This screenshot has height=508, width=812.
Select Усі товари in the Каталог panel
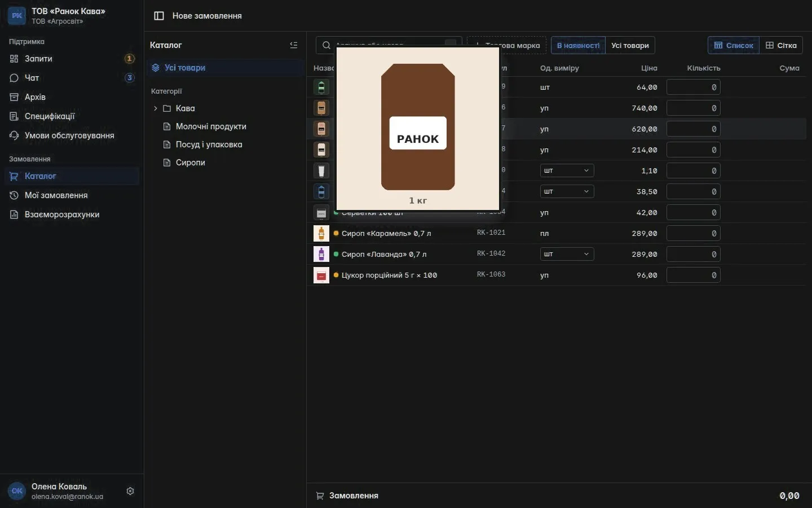click(x=226, y=68)
